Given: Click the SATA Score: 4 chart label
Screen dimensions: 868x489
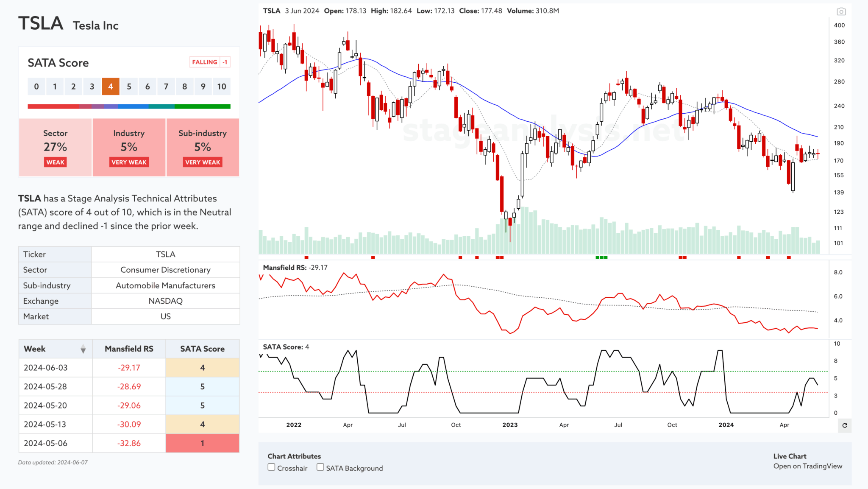Looking at the screenshot, I should point(286,347).
